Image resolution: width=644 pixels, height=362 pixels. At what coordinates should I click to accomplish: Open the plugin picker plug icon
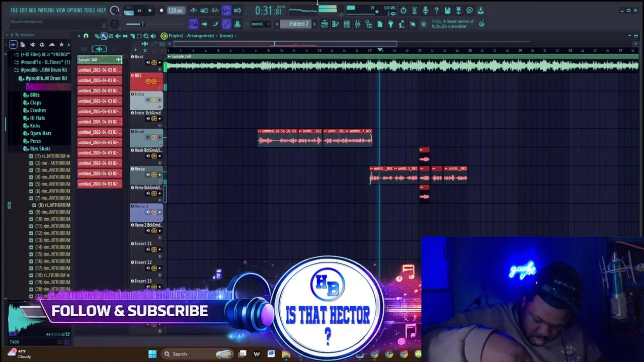click(x=390, y=24)
